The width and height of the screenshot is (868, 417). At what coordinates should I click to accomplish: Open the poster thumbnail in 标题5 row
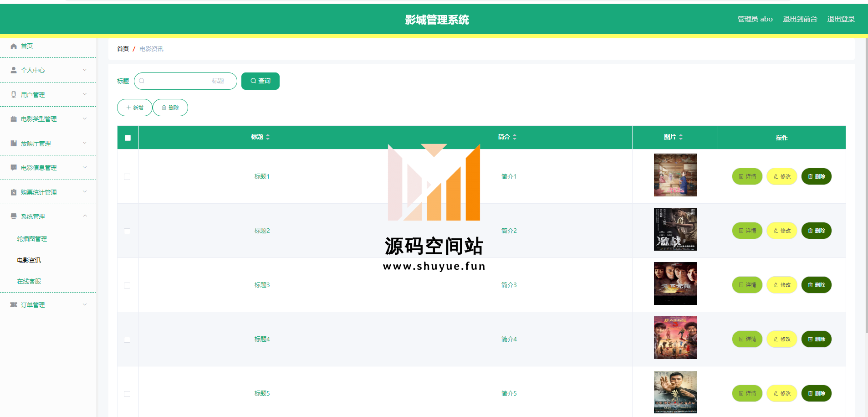coord(675,392)
